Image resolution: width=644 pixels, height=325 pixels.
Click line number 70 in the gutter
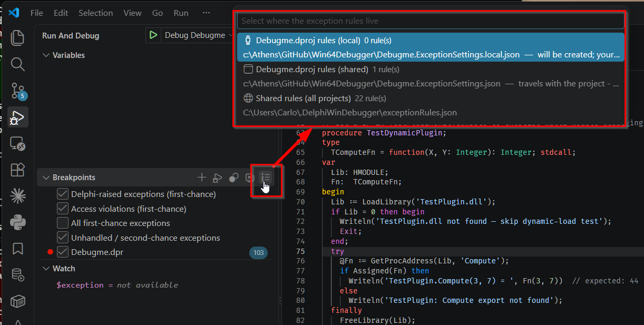coord(300,202)
